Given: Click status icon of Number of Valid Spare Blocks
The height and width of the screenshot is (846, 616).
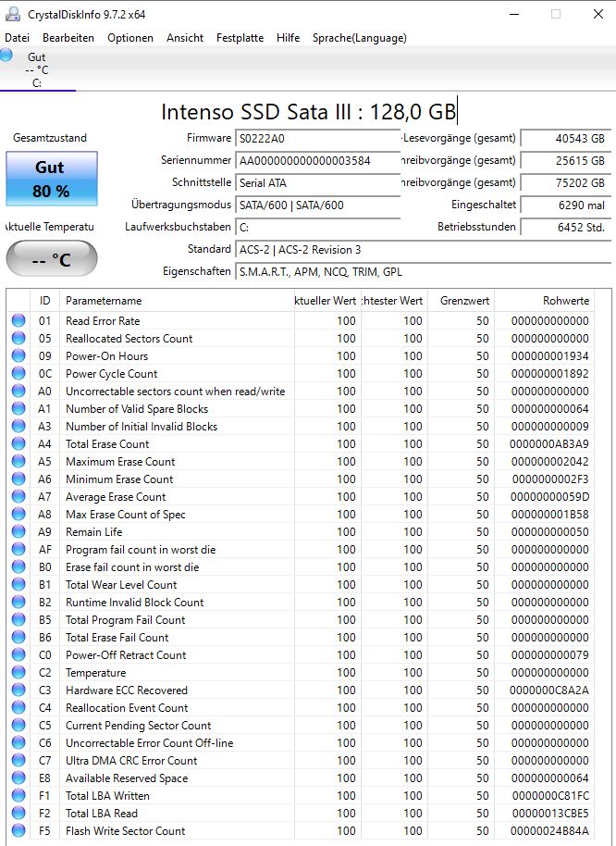Looking at the screenshot, I should pyautogui.click(x=18, y=408).
